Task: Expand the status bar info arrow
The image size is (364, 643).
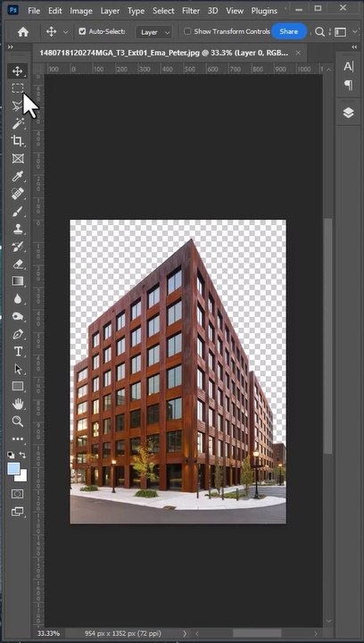Action: pyautogui.click(x=185, y=633)
